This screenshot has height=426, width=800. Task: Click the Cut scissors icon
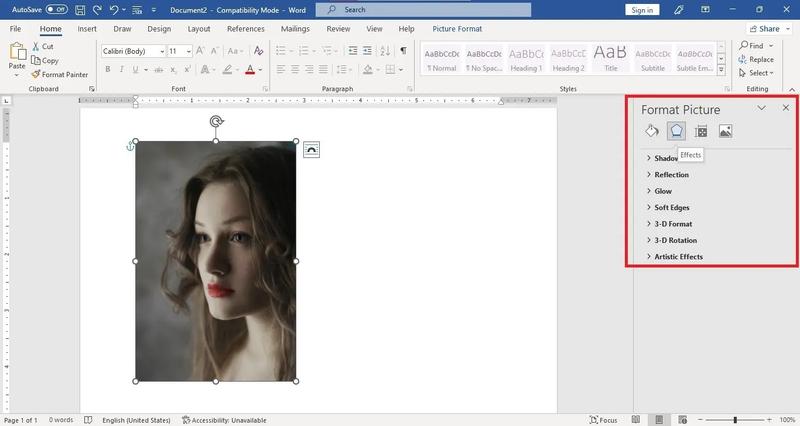click(36, 46)
